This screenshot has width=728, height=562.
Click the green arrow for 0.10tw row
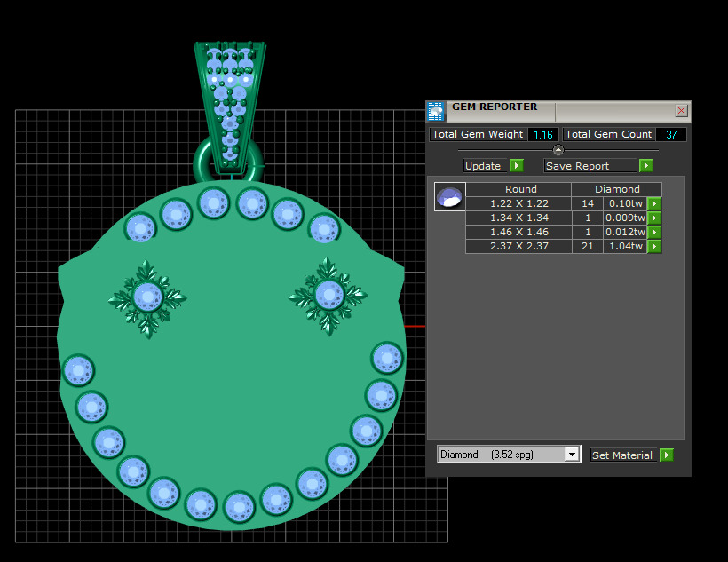click(654, 203)
